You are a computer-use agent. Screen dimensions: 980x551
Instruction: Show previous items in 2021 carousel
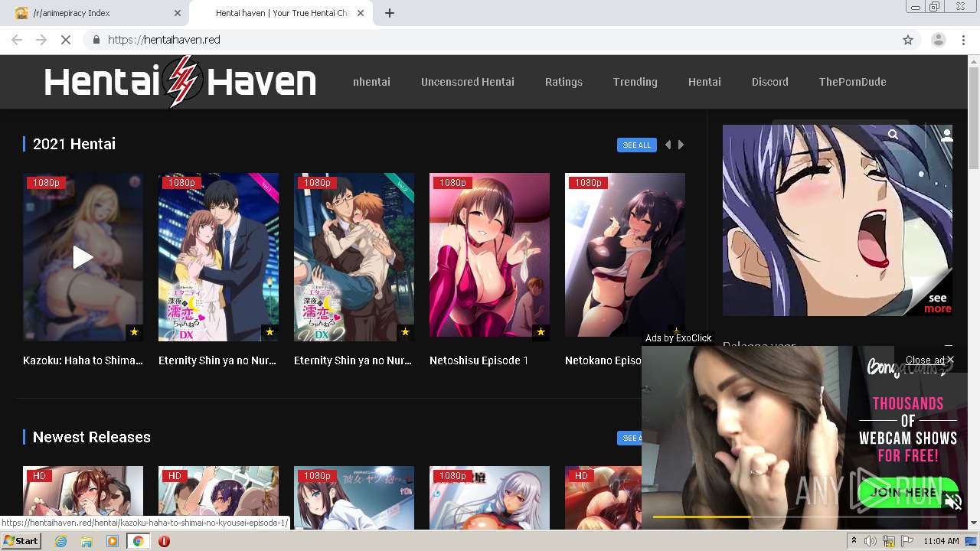tap(668, 145)
